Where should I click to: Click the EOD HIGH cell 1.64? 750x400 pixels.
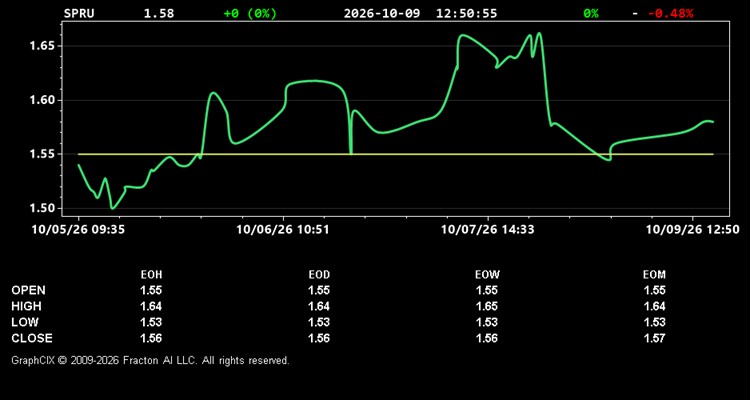pos(319,306)
